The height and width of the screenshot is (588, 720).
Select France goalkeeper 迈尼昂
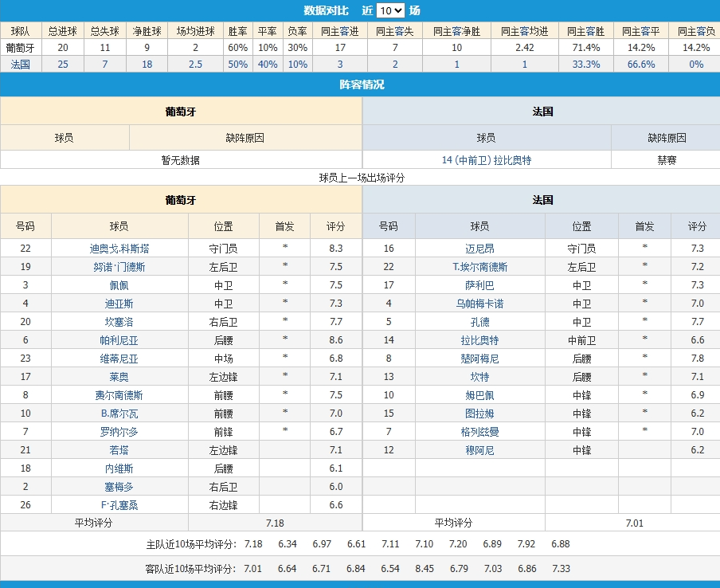click(479, 249)
